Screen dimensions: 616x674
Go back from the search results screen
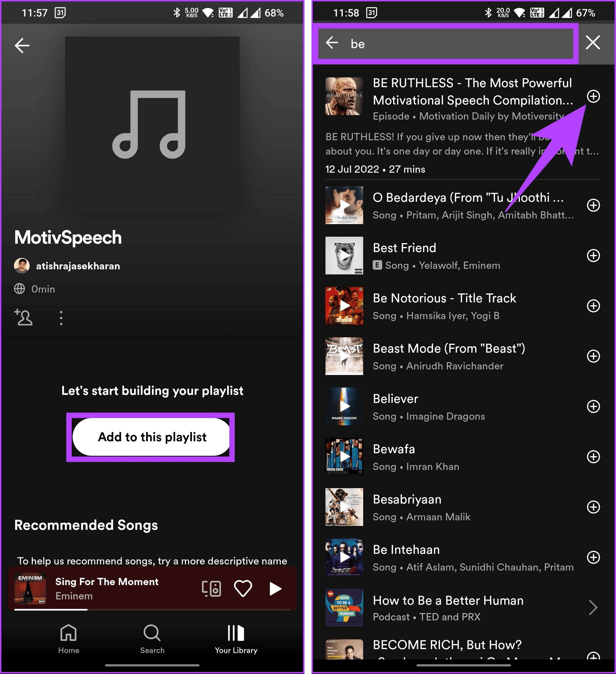332,43
